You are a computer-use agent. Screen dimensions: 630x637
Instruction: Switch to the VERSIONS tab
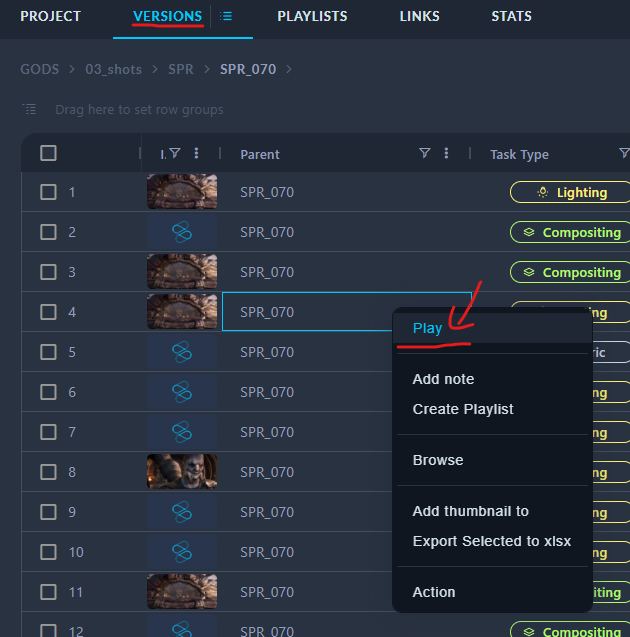(167, 16)
